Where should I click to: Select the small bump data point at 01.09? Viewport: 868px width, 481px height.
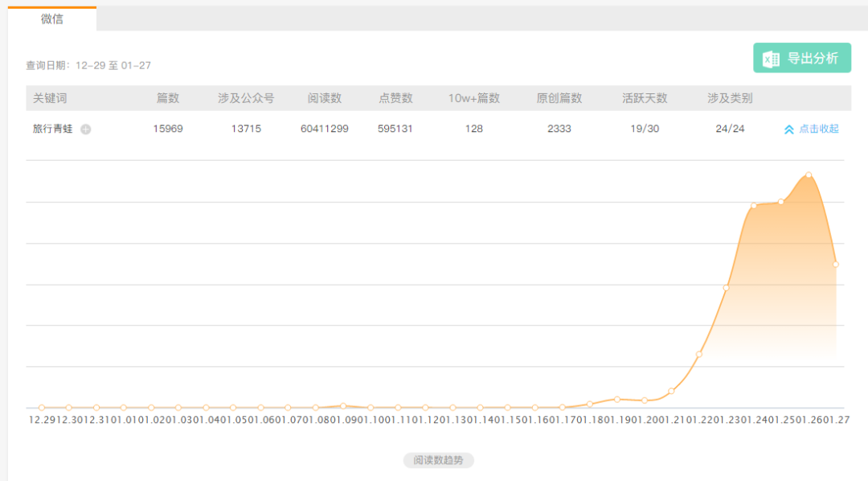tap(343, 405)
